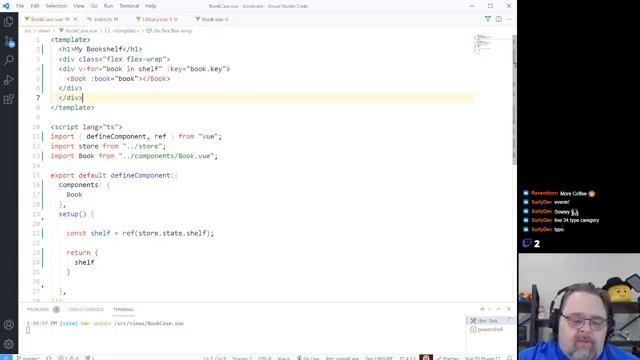Click 'const shelf = ref(store.state.shelf);' line
This screenshot has height=360, width=640.
[140, 233]
